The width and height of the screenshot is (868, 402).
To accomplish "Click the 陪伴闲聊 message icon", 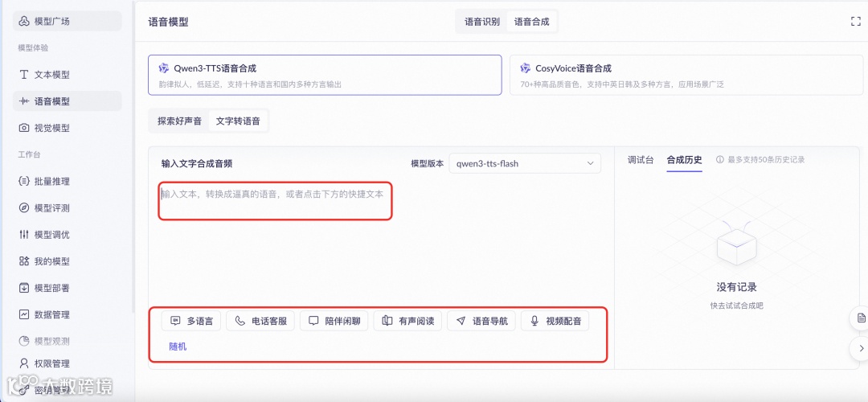I will click(x=314, y=321).
